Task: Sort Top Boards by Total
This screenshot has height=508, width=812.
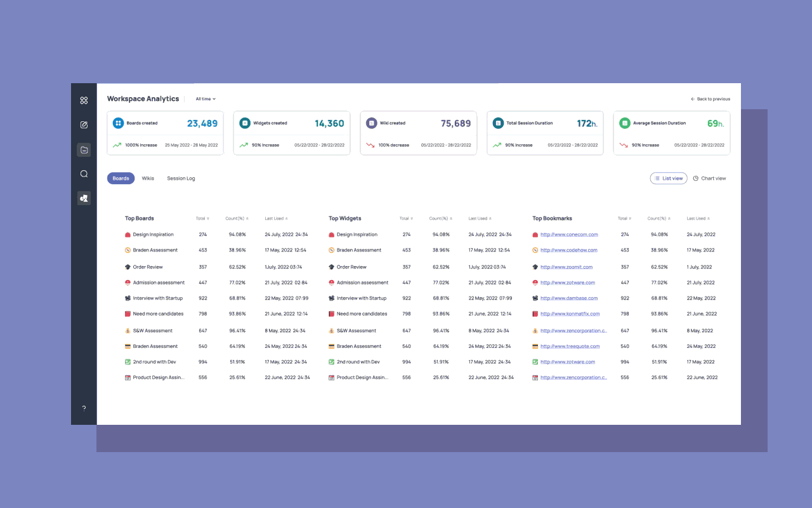Action: pyautogui.click(x=202, y=218)
